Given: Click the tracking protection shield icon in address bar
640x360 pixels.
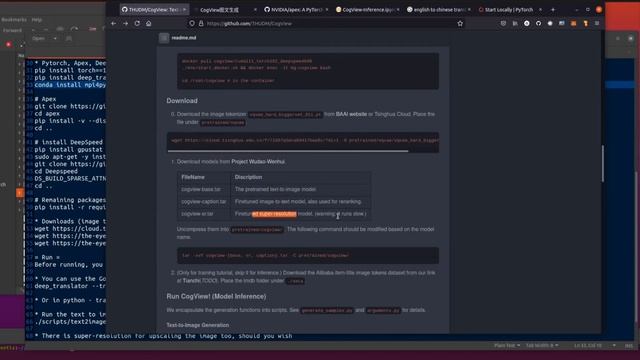Looking at the screenshot, I should [192, 24].
